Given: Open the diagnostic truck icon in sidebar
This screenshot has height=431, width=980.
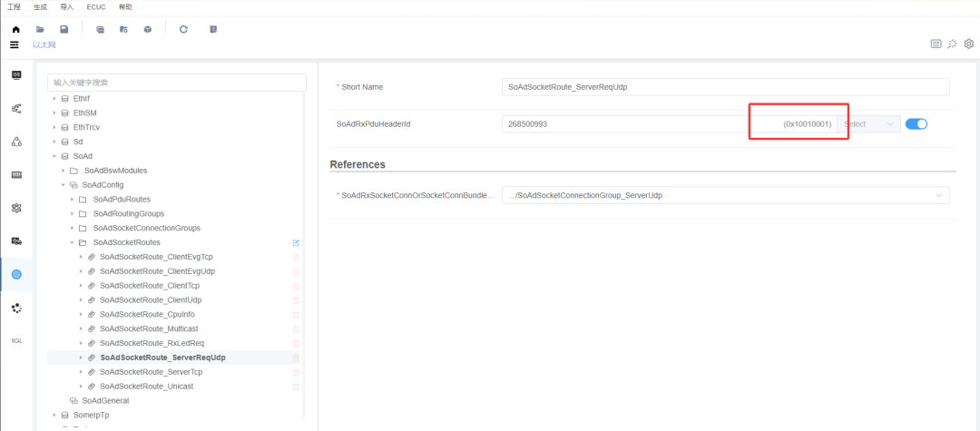Looking at the screenshot, I should pos(17,241).
